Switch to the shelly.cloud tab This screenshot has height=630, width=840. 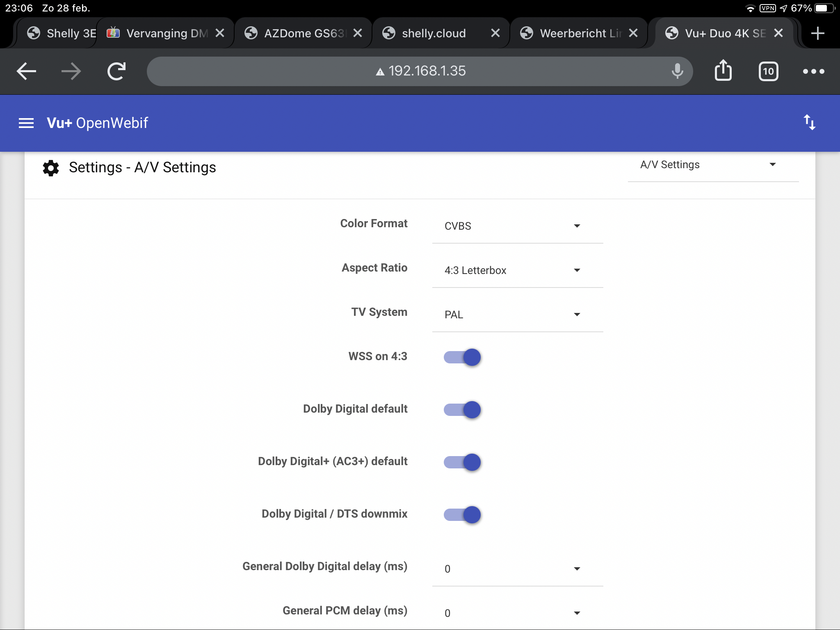(x=434, y=33)
